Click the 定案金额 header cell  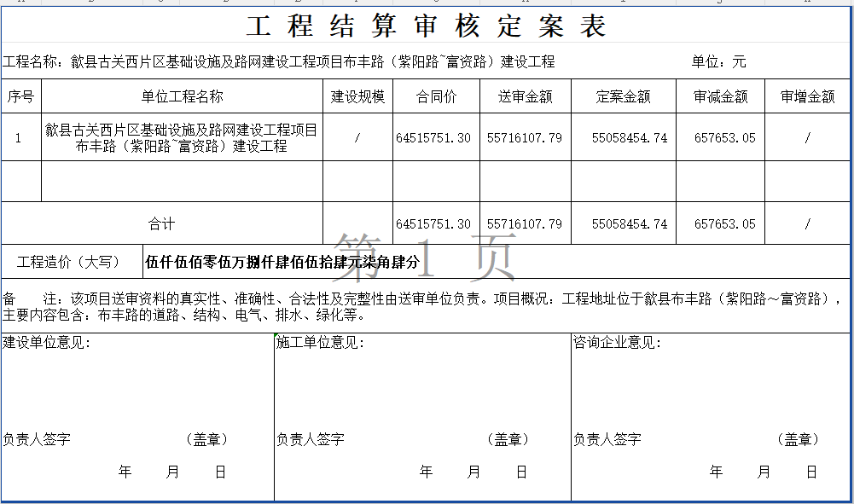pyautogui.click(x=623, y=97)
